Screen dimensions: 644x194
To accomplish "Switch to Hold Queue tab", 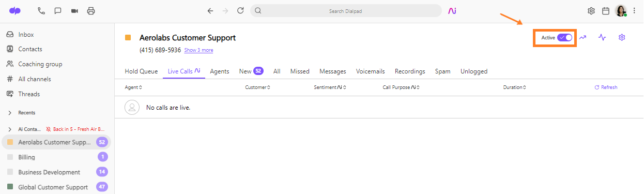I will 141,71.
